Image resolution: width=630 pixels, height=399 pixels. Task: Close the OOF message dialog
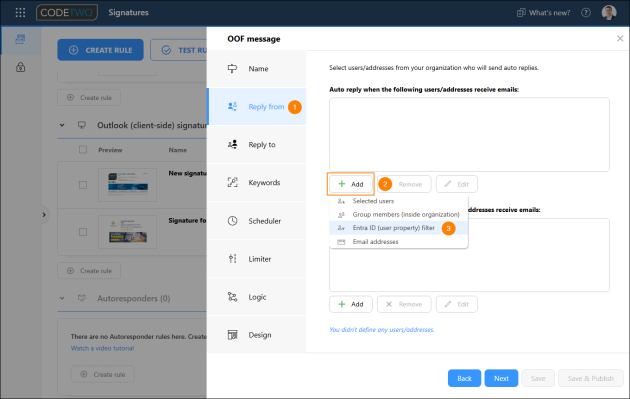(620, 38)
